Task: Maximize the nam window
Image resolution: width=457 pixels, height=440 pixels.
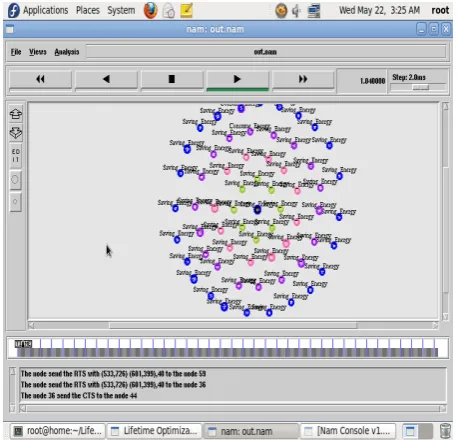Action: coord(434,30)
